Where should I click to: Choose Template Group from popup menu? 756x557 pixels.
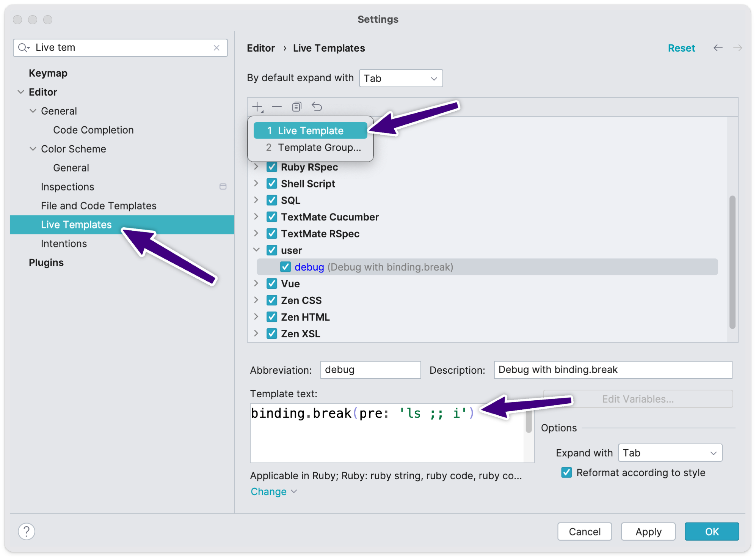click(310, 148)
